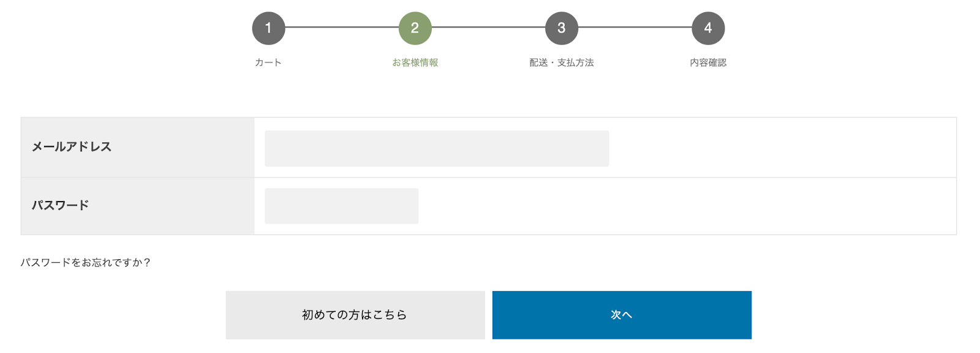The width and height of the screenshot is (980, 353).
Task: Focus the メールアドレス input field
Action: (x=437, y=148)
